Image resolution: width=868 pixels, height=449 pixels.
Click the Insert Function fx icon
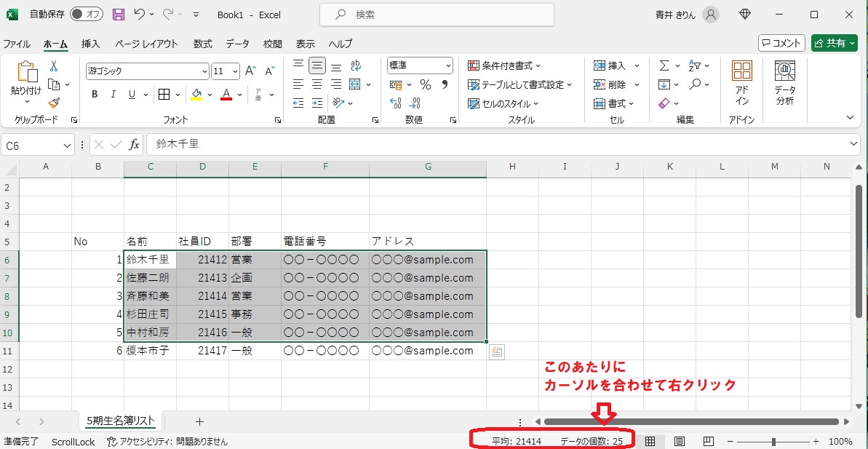pyautogui.click(x=134, y=145)
